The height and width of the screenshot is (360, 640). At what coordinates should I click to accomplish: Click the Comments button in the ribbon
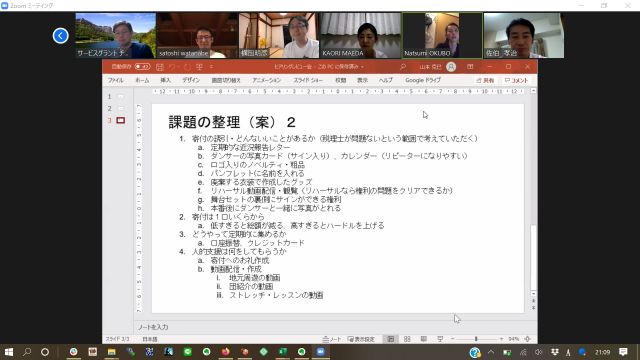(x=516, y=80)
